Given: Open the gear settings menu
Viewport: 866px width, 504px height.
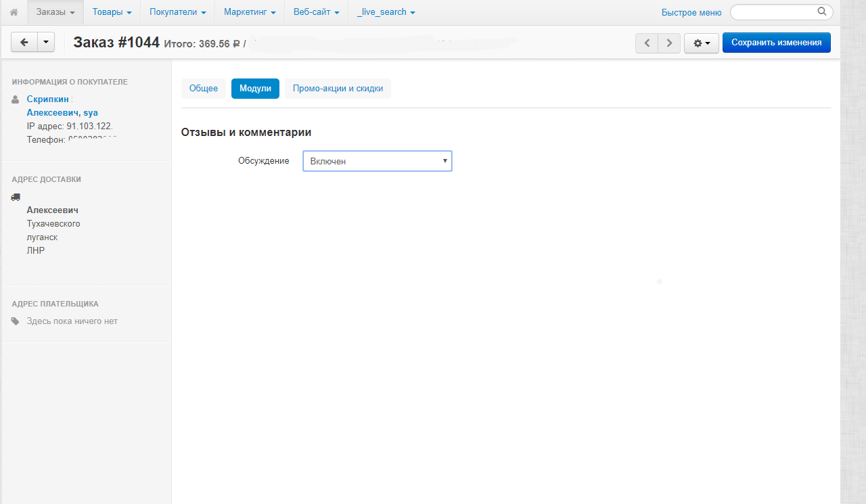Looking at the screenshot, I should coord(701,43).
